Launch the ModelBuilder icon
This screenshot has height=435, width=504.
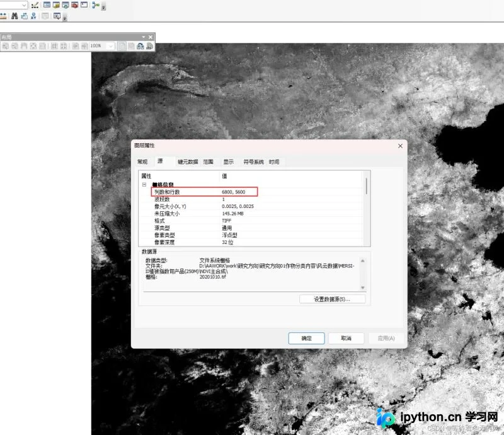coord(96,5)
